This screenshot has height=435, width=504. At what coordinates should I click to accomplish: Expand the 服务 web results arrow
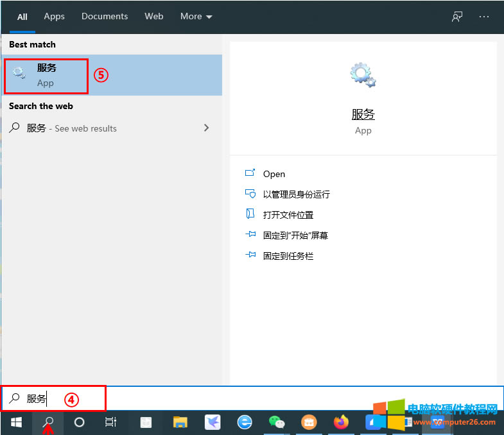pyautogui.click(x=206, y=128)
